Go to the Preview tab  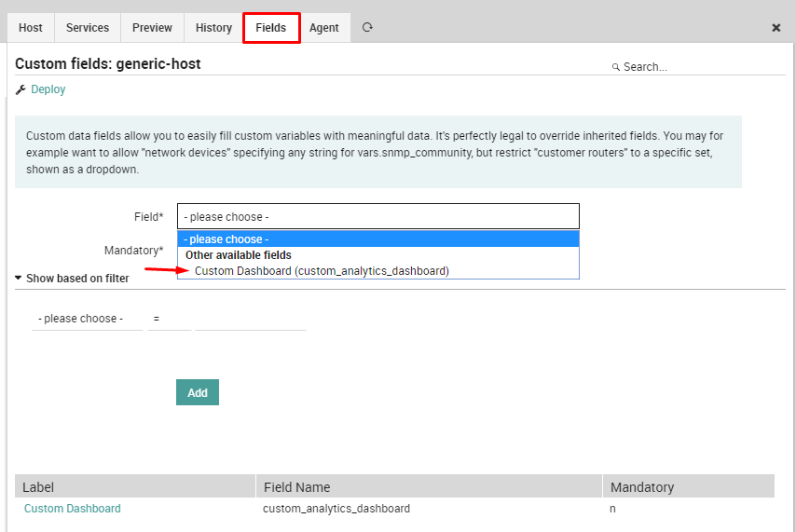tap(152, 28)
